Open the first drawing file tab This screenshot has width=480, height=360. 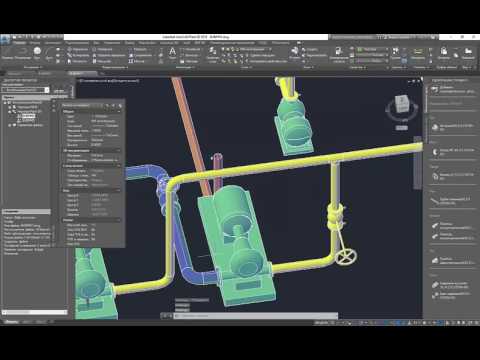coord(15,73)
